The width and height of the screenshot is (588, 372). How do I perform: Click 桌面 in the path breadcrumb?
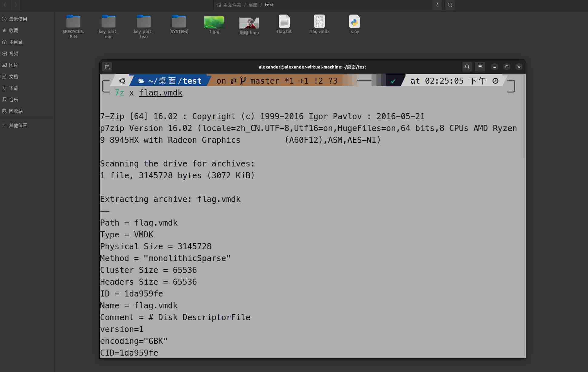(253, 5)
